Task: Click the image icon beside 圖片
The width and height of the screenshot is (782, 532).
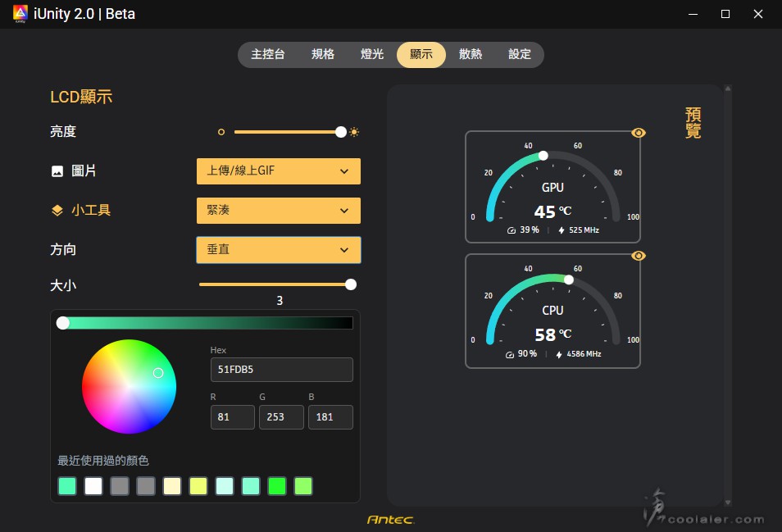Action: (57, 171)
